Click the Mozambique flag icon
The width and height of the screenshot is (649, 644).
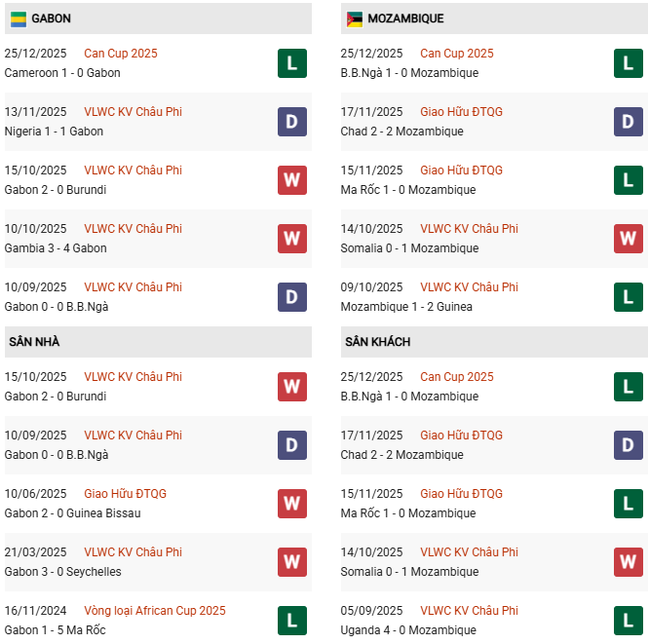point(355,19)
